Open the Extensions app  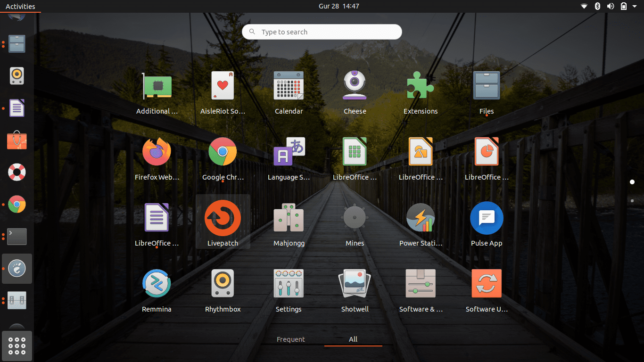pyautogui.click(x=421, y=93)
